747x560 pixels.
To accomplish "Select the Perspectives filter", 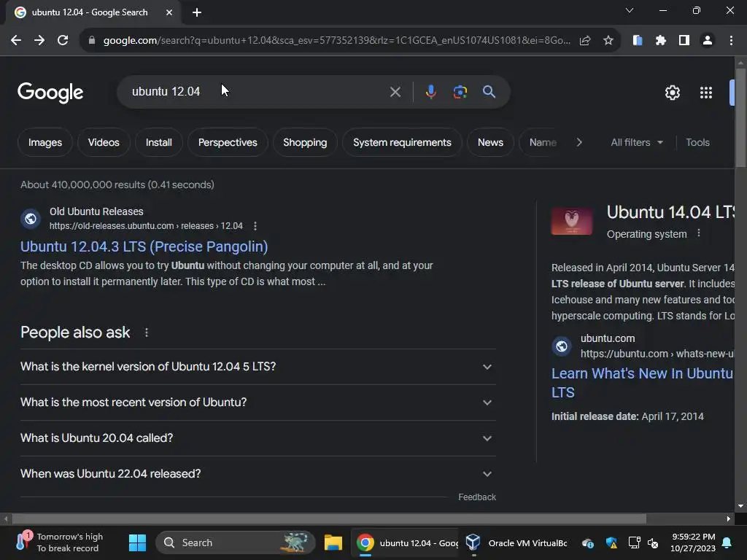I will (x=228, y=142).
